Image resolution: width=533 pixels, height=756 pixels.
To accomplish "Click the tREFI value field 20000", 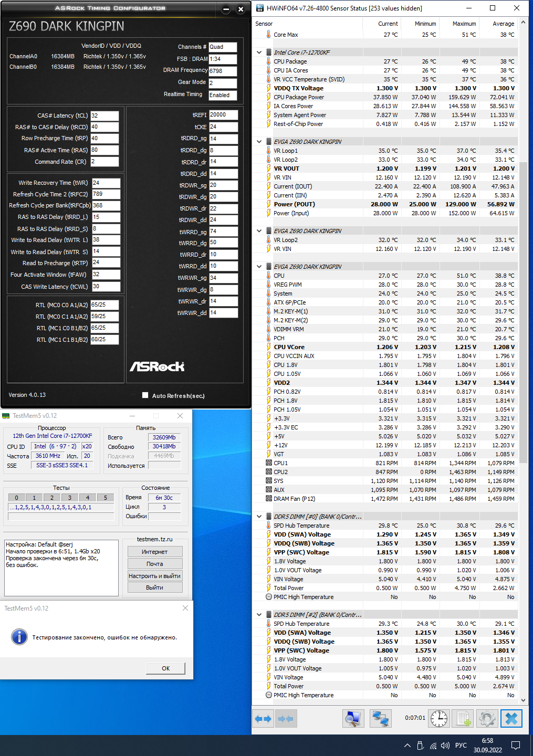I will tap(223, 114).
